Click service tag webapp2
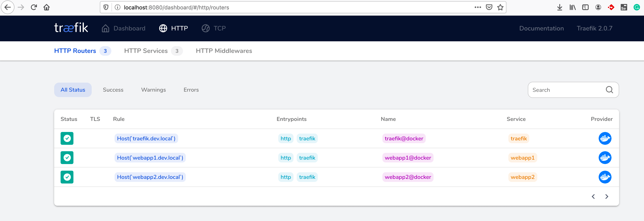Screen dimensions: 644x221 coord(522,177)
